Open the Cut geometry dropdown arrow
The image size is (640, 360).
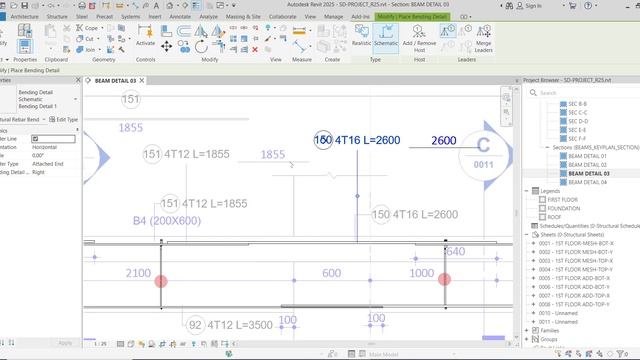pos(98,39)
